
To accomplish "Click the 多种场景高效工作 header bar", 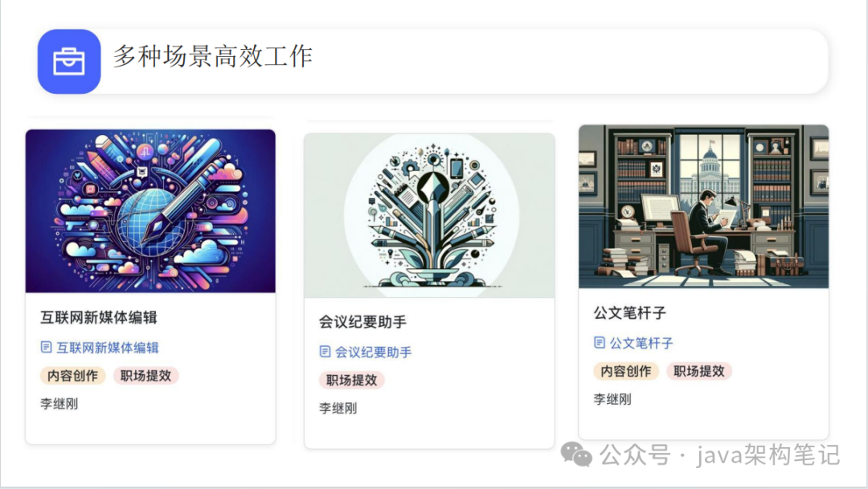I will (433, 61).
